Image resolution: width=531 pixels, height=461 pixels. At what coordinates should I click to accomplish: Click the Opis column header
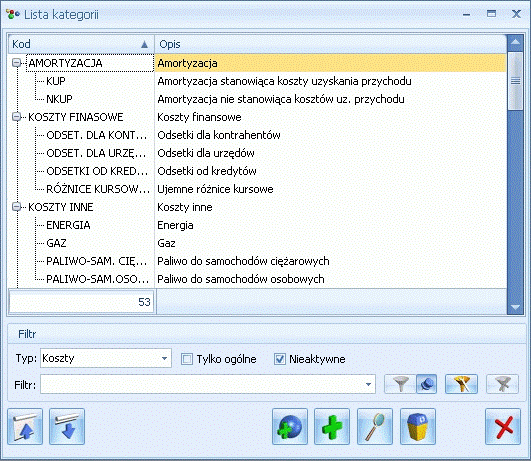[331, 44]
